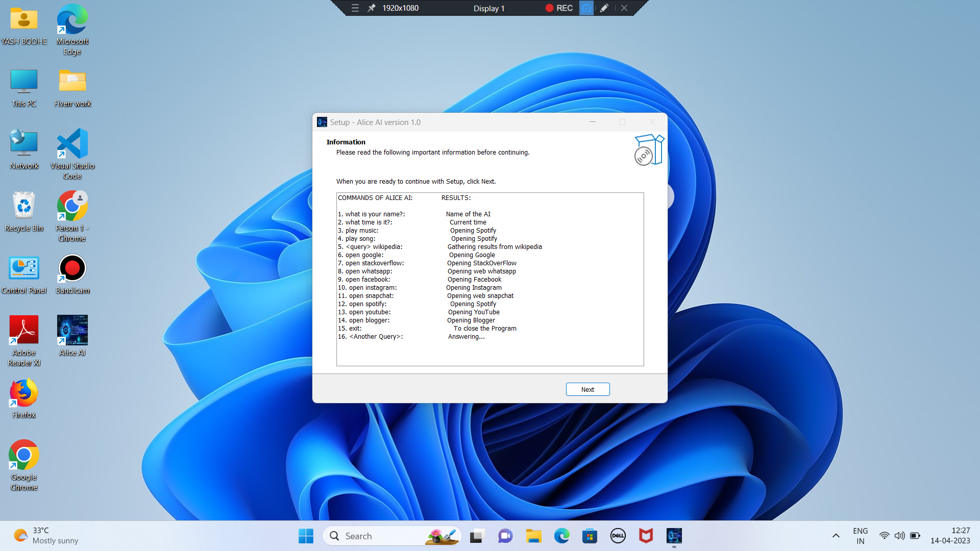Click the volume icon in system tray
The image size is (980, 551).
[x=899, y=536]
